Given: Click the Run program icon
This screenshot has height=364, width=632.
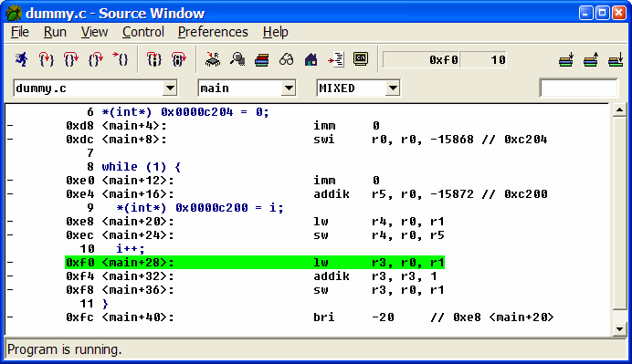Looking at the screenshot, I should point(21,59).
